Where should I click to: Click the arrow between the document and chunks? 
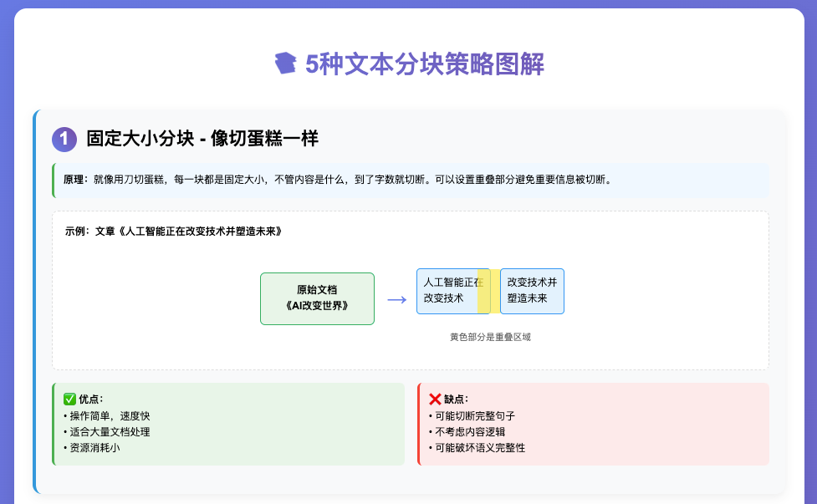click(395, 298)
